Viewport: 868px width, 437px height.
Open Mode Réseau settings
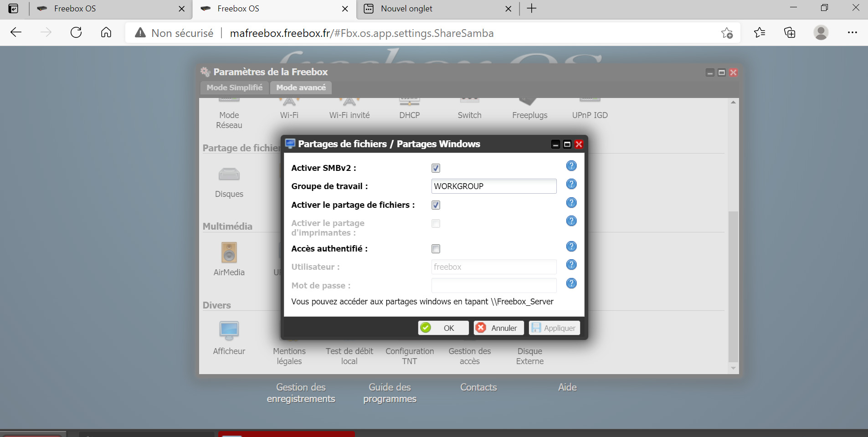[229, 120]
